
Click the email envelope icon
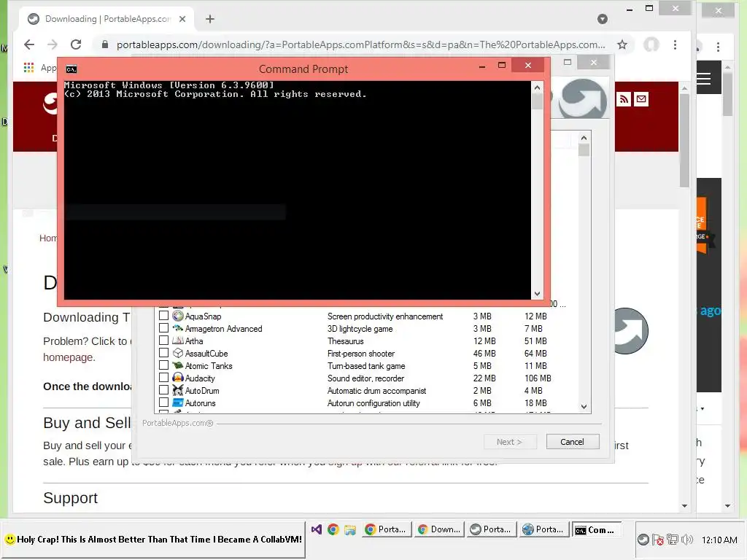click(x=641, y=99)
